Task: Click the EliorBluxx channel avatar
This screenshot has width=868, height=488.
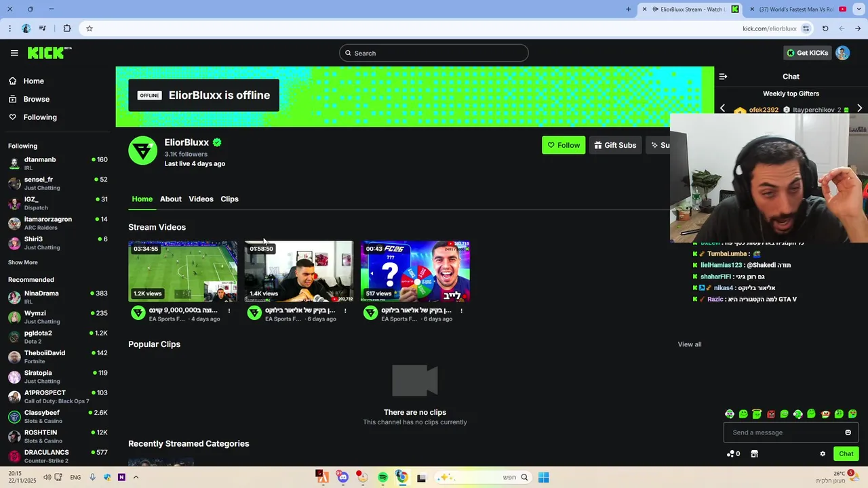Action: (x=142, y=150)
